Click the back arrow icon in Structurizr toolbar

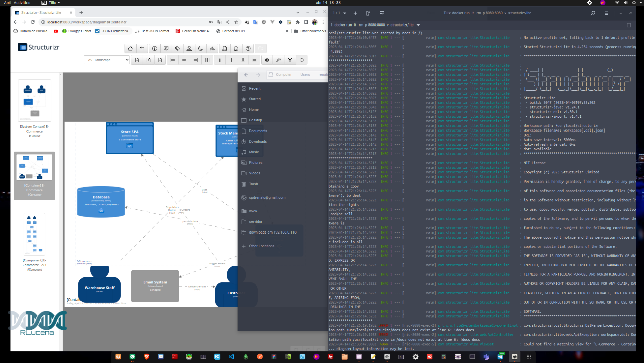142,48
